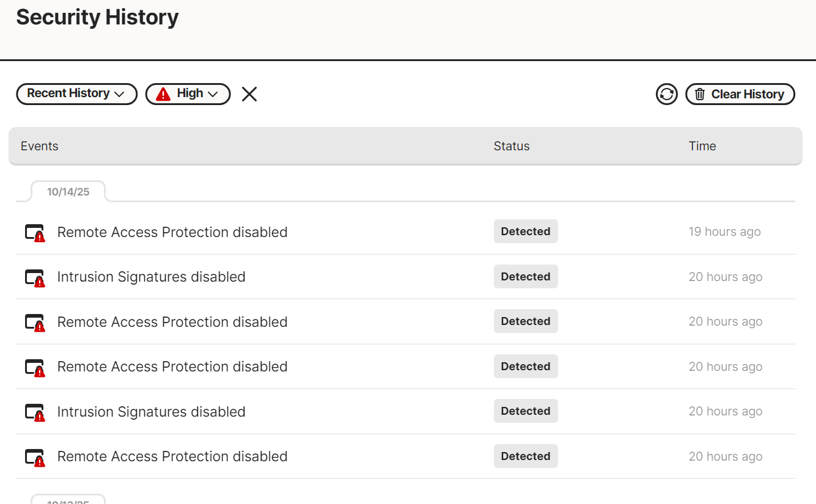Click alert icon of second Intrusion Signatures event
The image size is (816, 504).
point(35,412)
